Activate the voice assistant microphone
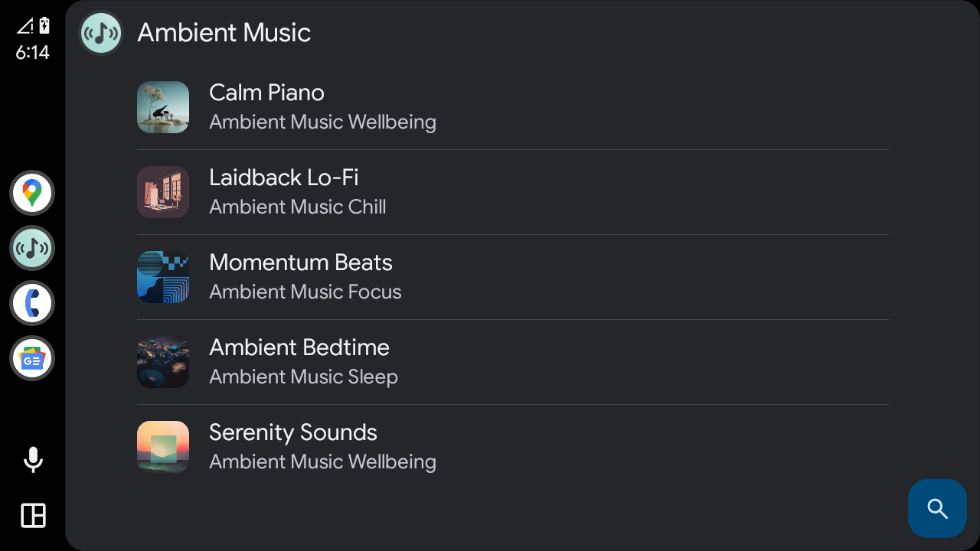 coord(33,460)
